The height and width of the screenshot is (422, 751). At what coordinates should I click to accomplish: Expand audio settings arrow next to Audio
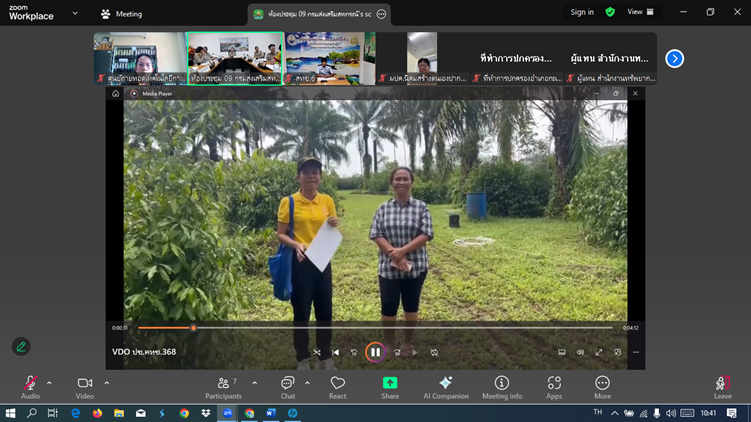[x=49, y=383]
